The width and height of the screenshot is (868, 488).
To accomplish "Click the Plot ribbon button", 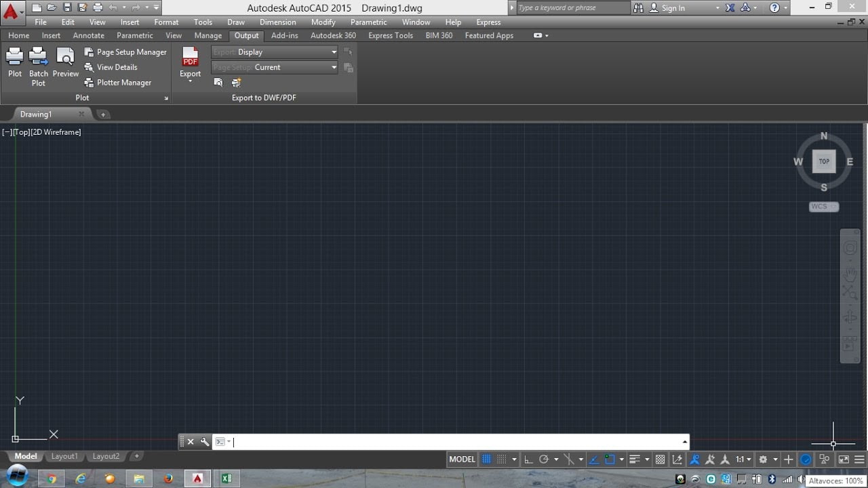I will 15,62.
